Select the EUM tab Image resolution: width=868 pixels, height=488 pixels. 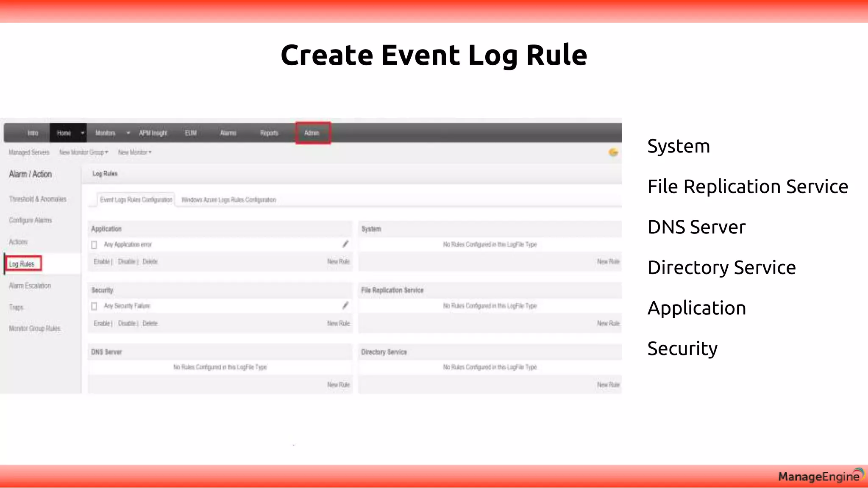(191, 133)
